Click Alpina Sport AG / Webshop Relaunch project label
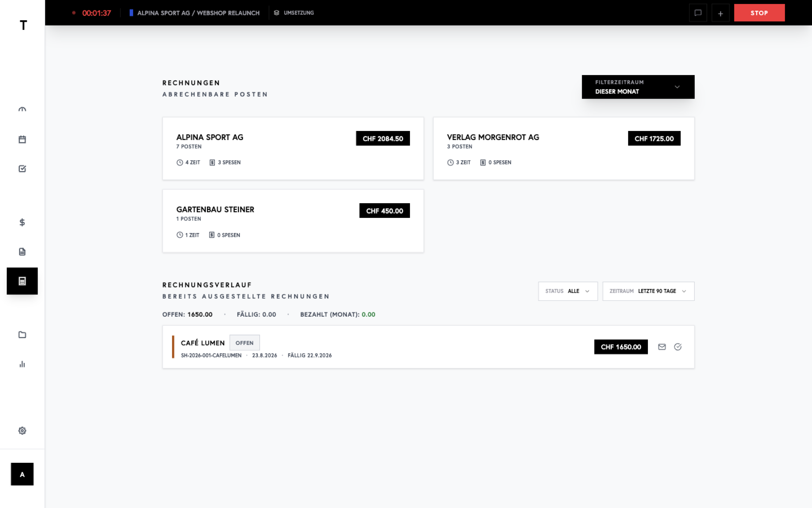Image resolution: width=812 pixels, height=508 pixels. tap(198, 13)
